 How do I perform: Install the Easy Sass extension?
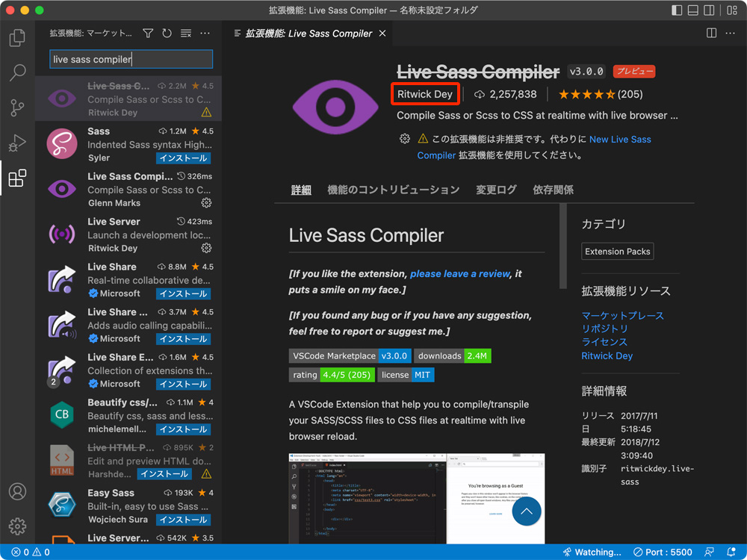point(184,520)
